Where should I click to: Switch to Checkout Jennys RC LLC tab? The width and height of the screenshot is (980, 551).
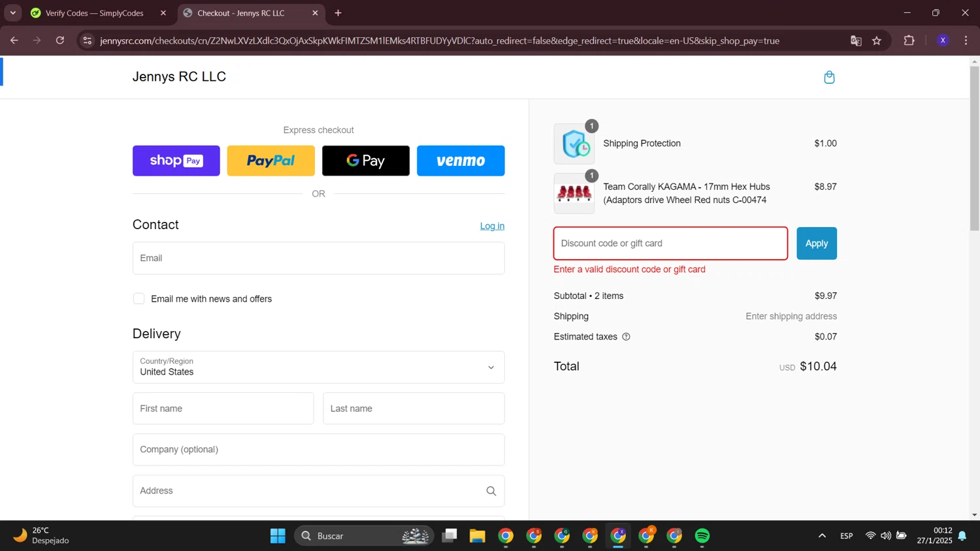click(242, 13)
